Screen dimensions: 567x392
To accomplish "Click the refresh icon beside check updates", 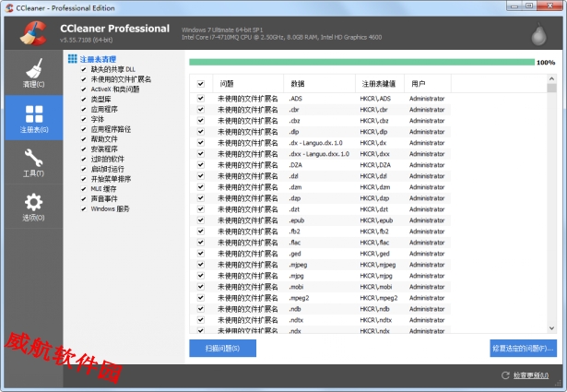I will [x=505, y=375].
